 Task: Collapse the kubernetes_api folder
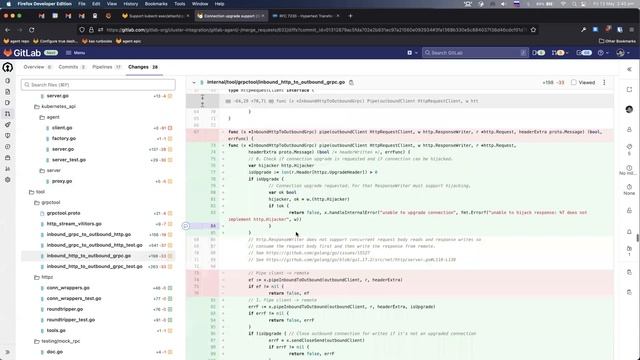(x=55, y=107)
